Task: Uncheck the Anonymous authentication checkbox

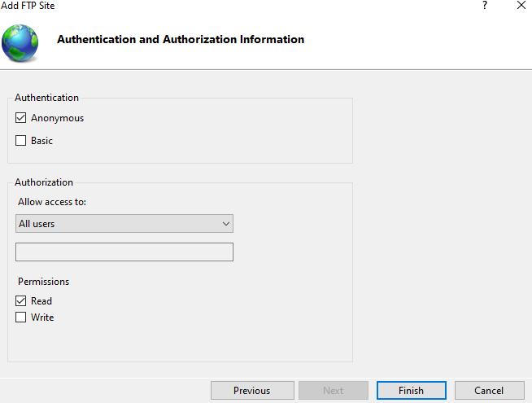Action: pos(20,118)
